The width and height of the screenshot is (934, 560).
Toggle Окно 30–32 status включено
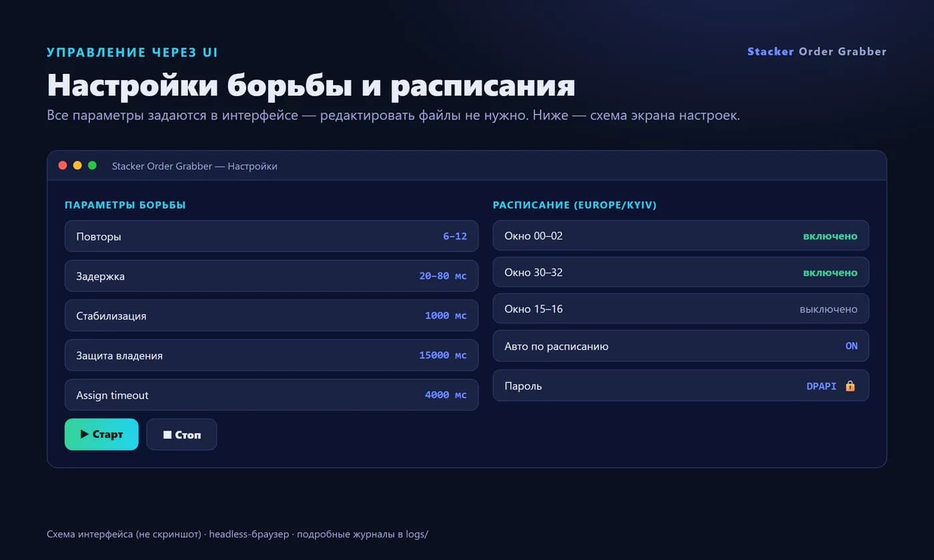(830, 273)
